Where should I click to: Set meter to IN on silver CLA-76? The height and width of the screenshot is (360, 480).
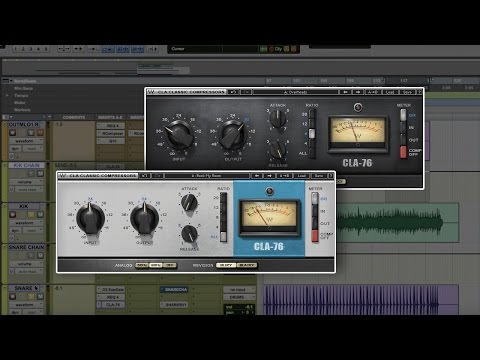[x=315, y=211]
